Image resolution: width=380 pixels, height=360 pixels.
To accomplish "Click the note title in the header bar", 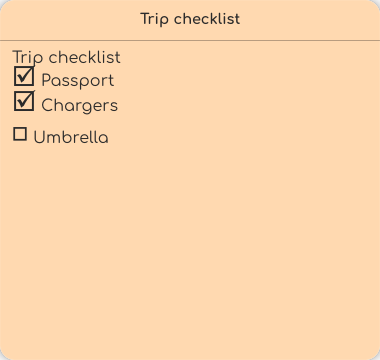I will pyautogui.click(x=190, y=19).
